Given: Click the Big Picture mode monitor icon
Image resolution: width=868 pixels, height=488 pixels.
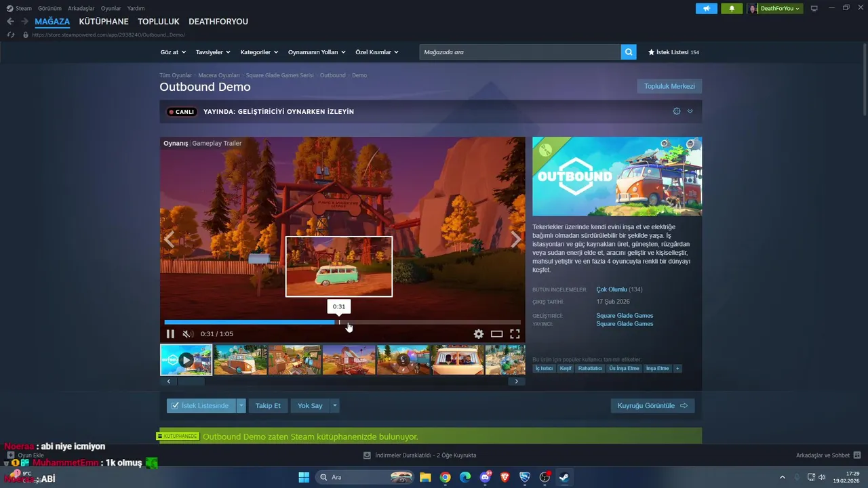Looking at the screenshot, I should point(814,8).
